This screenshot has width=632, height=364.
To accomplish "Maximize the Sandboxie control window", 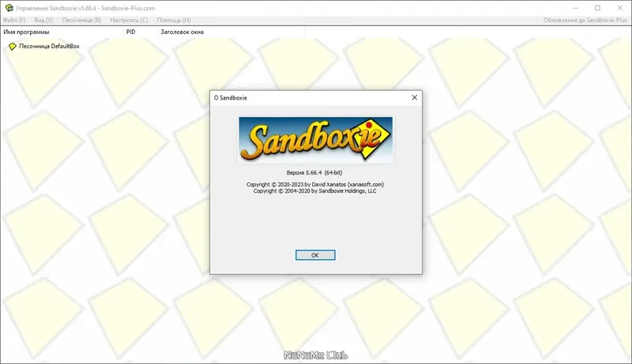I will coord(598,8).
